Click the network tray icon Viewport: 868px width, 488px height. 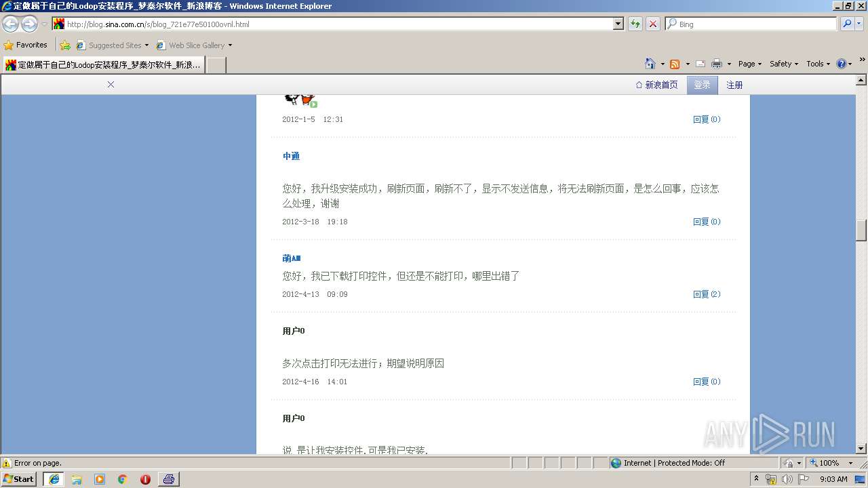pos(771,479)
